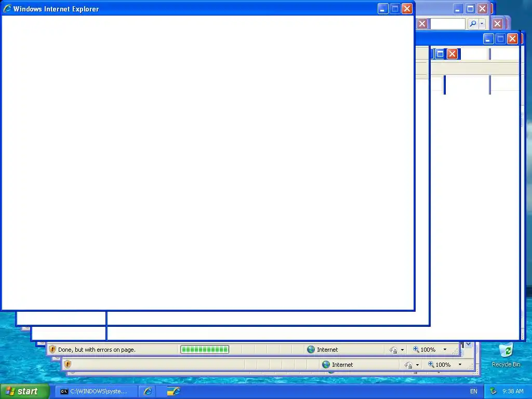Open the zoom dropdown arrow in the blank-message status bar
Image resolution: width=532 pixels, height=399 pixels.
(x=460, y=364)
